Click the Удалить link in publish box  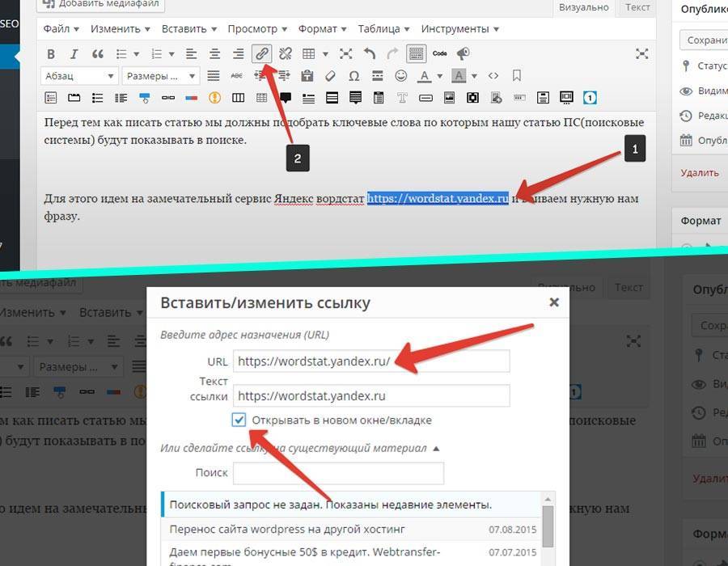(x=699, y=172)
